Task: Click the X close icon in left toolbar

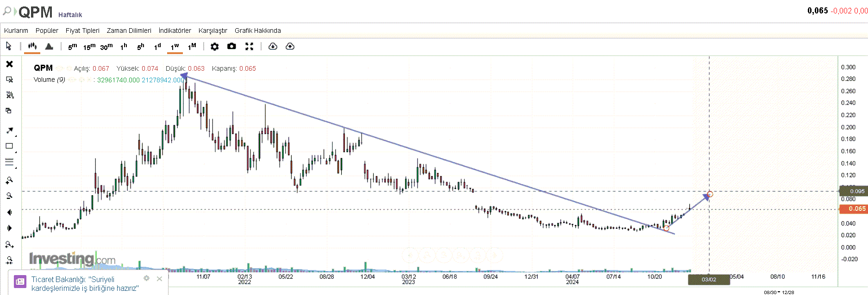Action: tap(9, 64)
